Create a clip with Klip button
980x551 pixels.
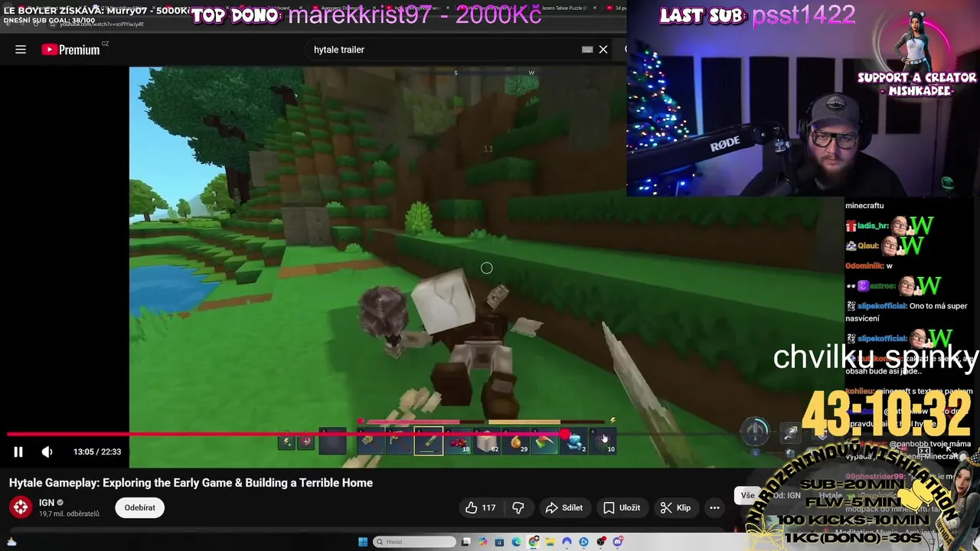pyautogui.click(x=676, y=507)
